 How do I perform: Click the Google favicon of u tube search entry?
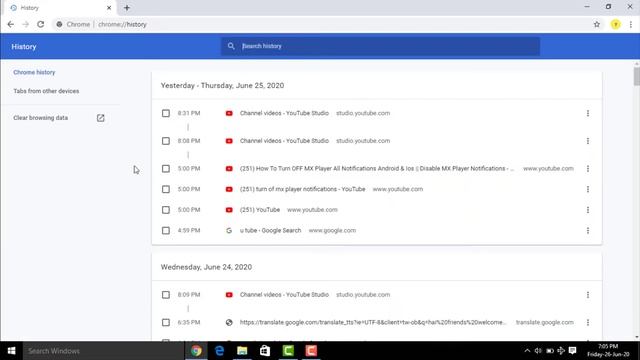pyautogui.click(x=229, y=231)
